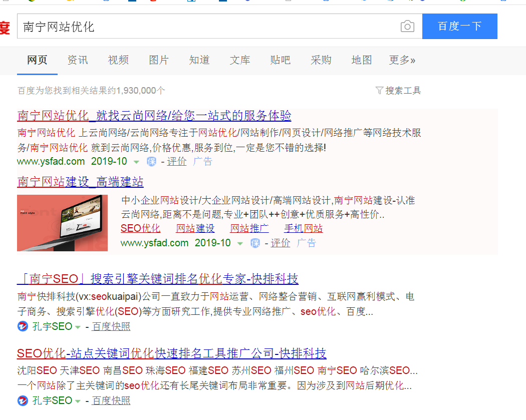This screenshot has height=420, width=526.
Task: Expand the 孔宇SEO dropdown in third result
Action: (78, 326)
